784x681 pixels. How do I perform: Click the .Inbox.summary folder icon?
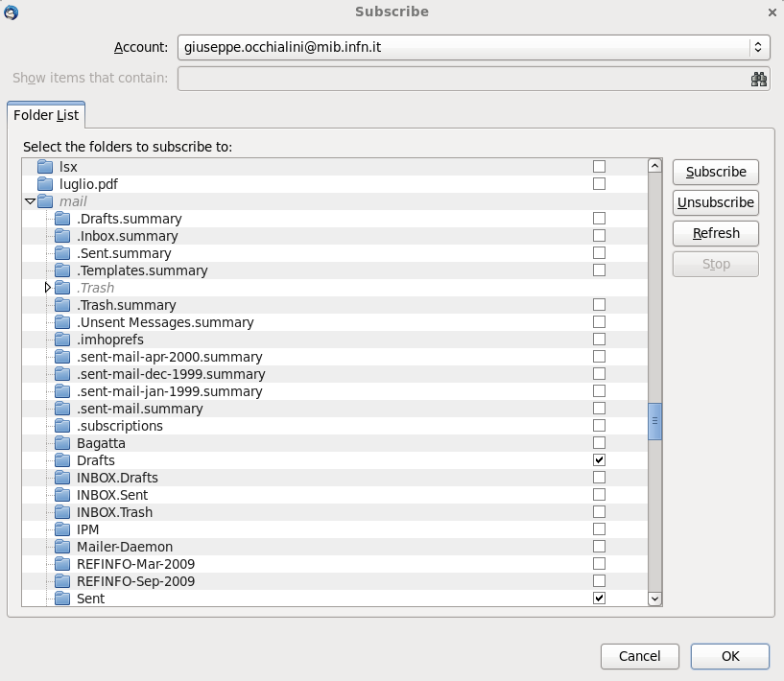coord(62,236)
